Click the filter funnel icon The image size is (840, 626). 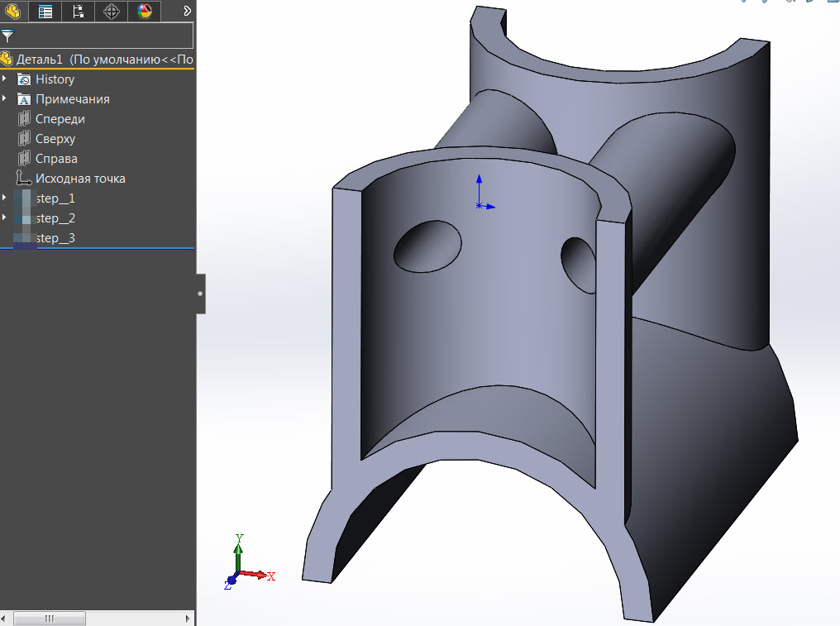coord(9,36)
